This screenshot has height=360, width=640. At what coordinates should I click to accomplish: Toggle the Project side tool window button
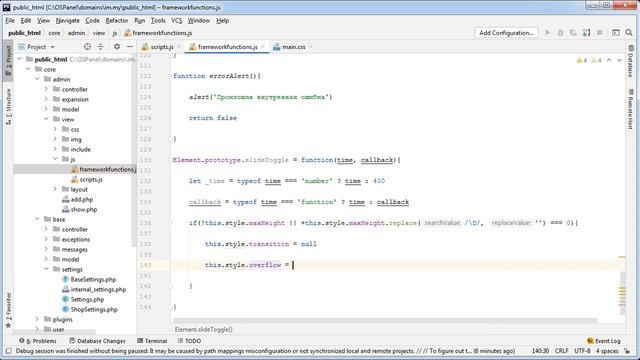8,60
